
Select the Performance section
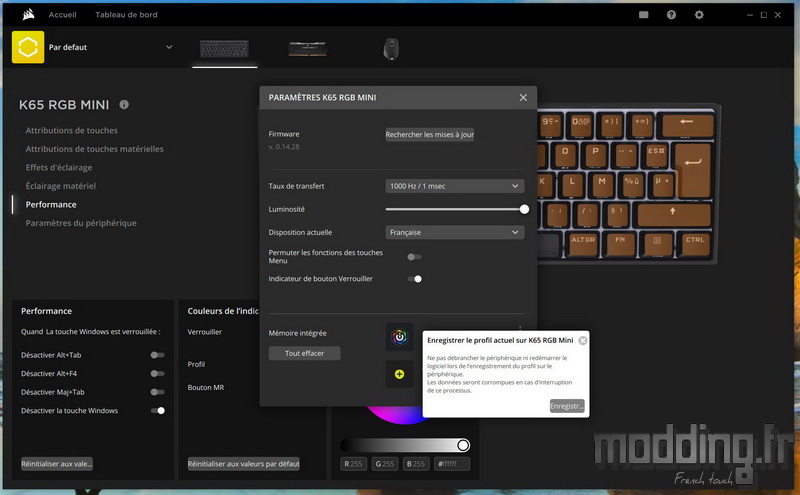51,205
